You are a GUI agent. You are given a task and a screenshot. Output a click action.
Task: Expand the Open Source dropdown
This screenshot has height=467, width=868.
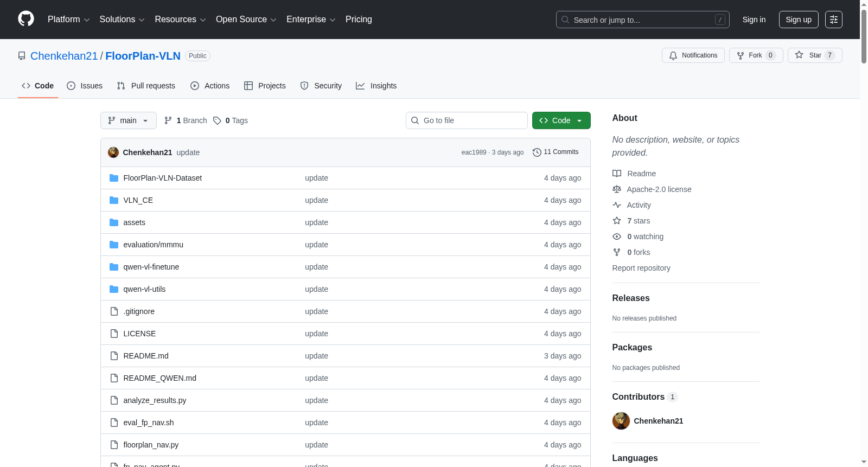coord(246,20)
